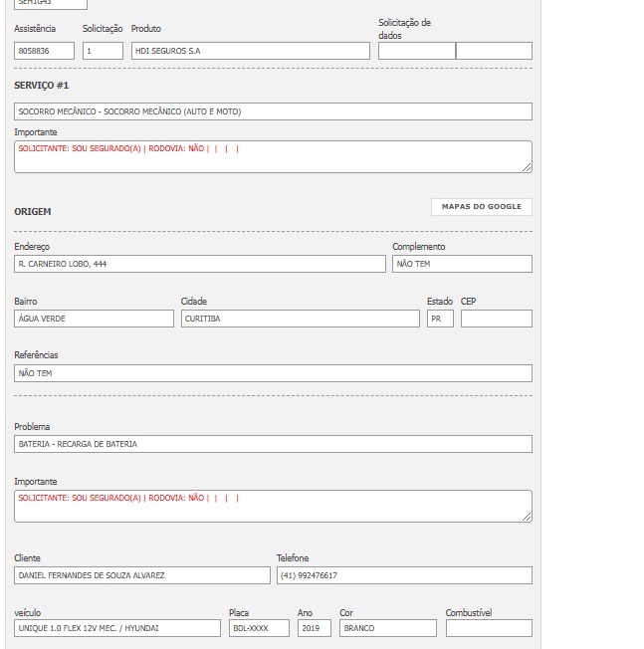Click the Cliente name field

click(x=142, y=575)
